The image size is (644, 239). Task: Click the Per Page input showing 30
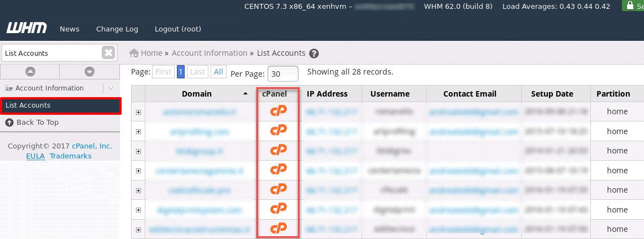click(x=282, y=74)
